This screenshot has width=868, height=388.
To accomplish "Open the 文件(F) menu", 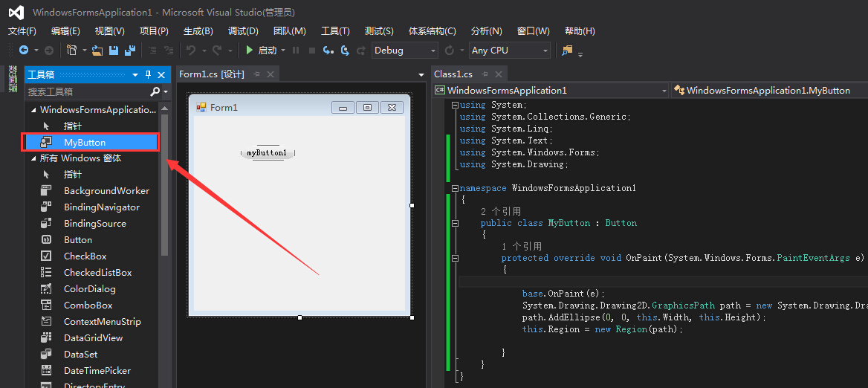I will [22, 31].
